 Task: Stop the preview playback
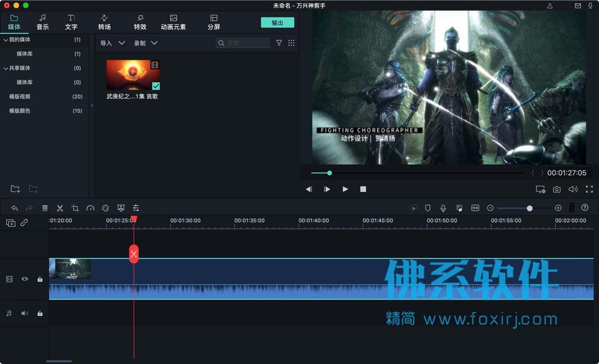[x=363, y=189]
